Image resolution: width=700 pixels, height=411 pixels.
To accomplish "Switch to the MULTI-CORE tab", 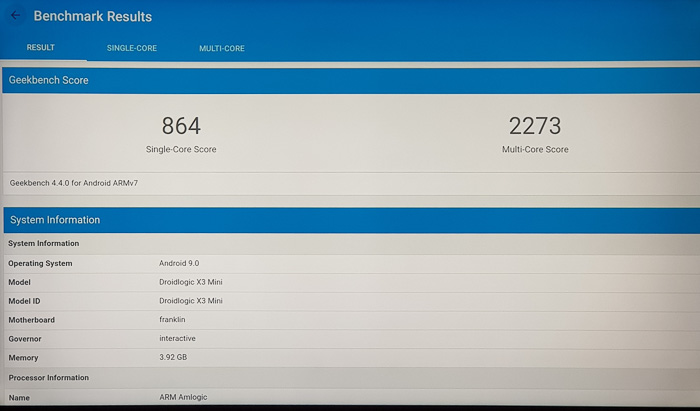I will coord(222,48).
